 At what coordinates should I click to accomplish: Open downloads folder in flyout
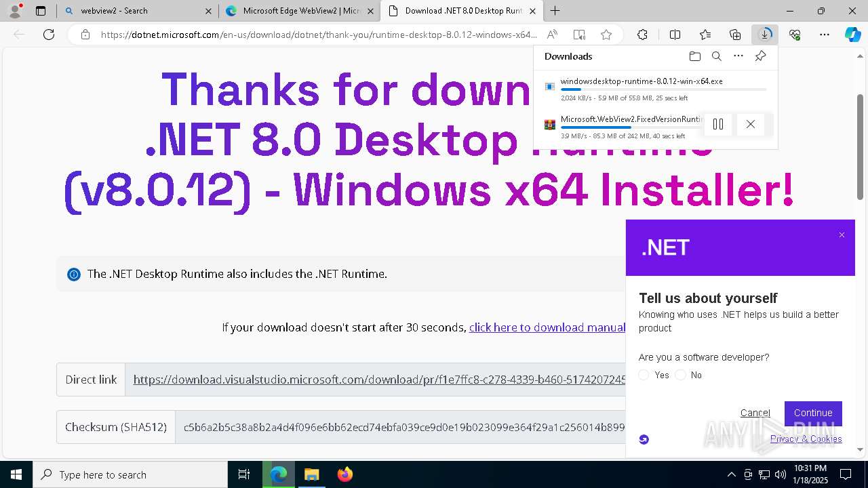pos(694,56)
